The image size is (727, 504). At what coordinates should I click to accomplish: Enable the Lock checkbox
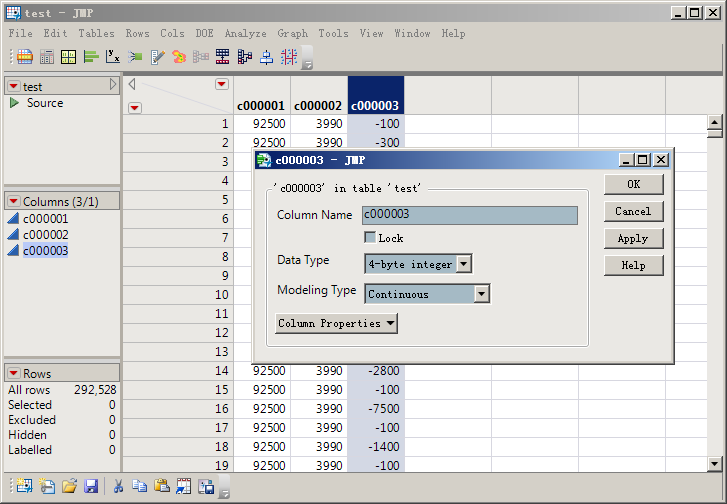click(370, 238)
